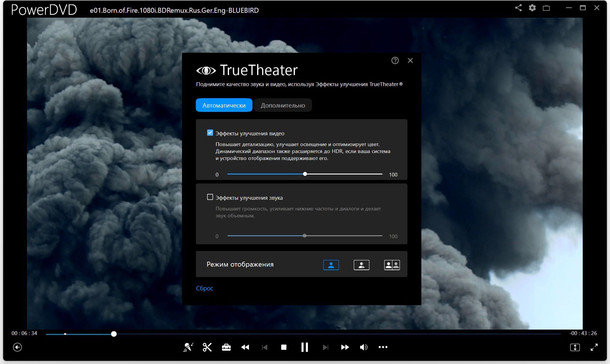Skip to next chapter
The width and height of the screenshot is (610, 364).
point(326,347)
